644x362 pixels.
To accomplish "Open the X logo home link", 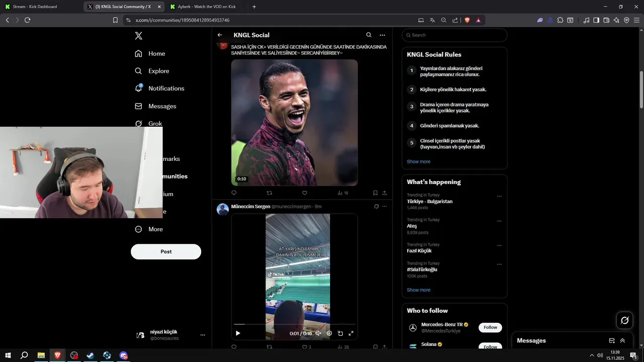I will [138, 36].
